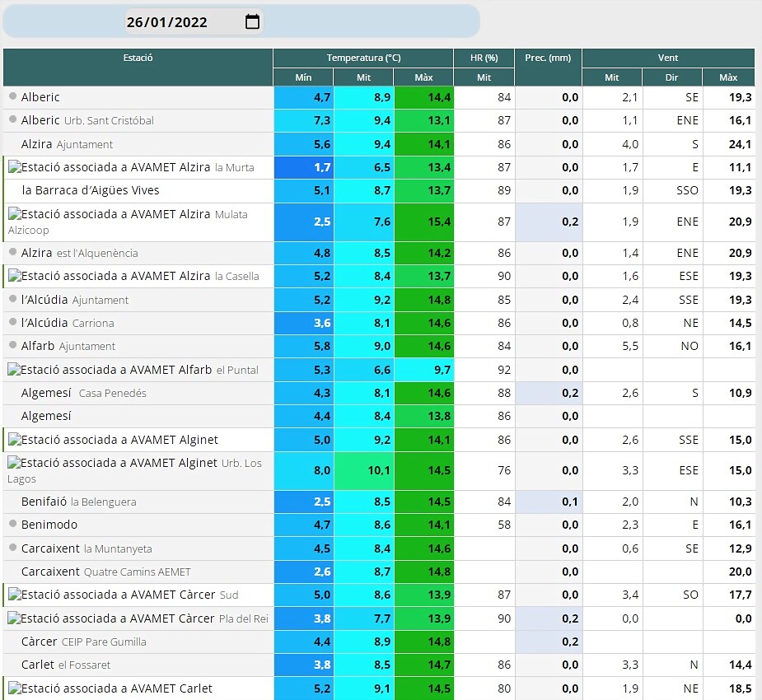Open the calendar date picker icon

(x=252, y=22)
